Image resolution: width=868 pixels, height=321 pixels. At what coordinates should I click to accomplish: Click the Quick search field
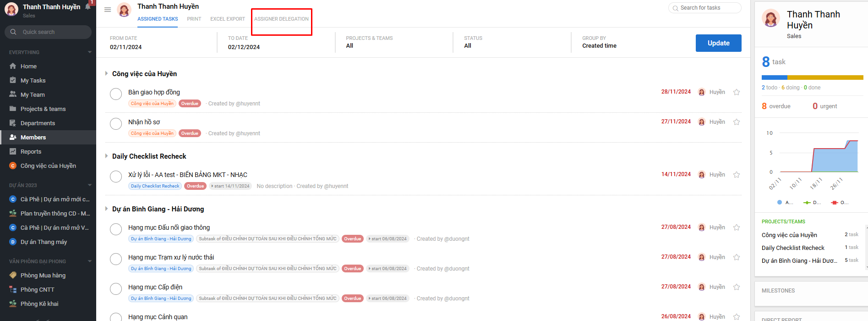click(48, 32)
